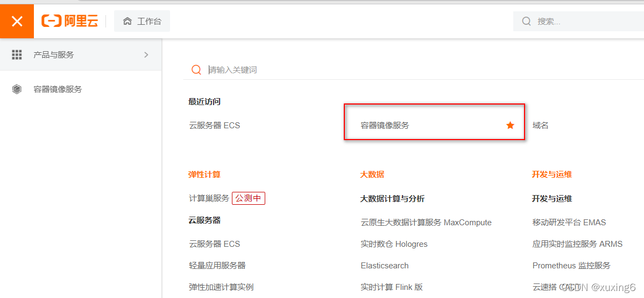The height and width of the screenshot is (298, 644).
Task: Open Elasticsearch link
Action: (385, 266)
